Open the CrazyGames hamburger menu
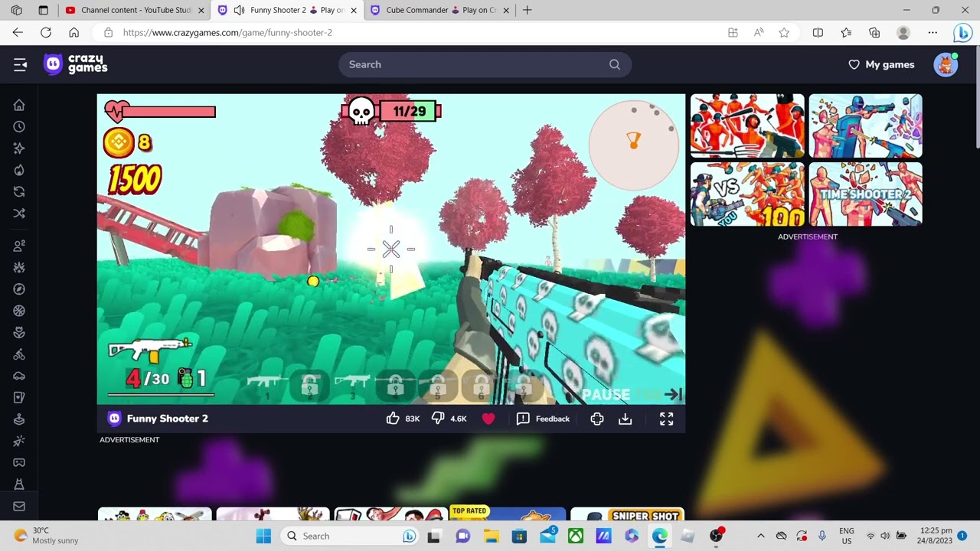980x551 pixels. point(20,65)
